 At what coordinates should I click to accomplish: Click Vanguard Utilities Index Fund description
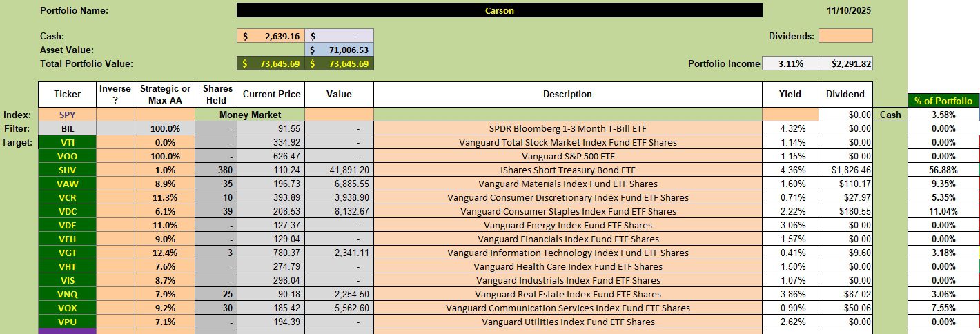(567, 322)
